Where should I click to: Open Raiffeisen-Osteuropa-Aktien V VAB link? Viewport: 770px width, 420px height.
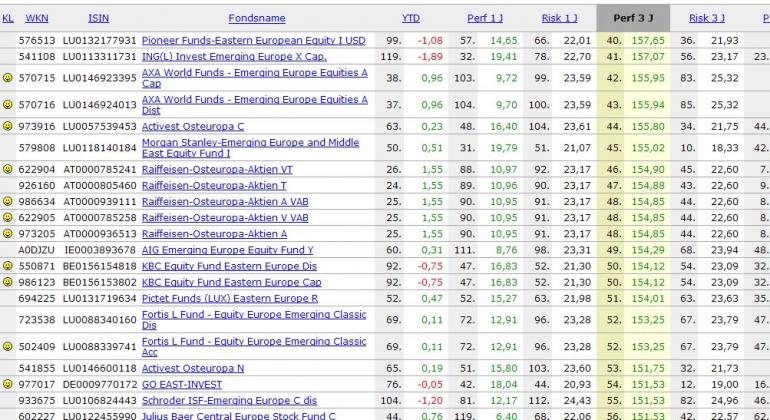click(x=225, y=218)
